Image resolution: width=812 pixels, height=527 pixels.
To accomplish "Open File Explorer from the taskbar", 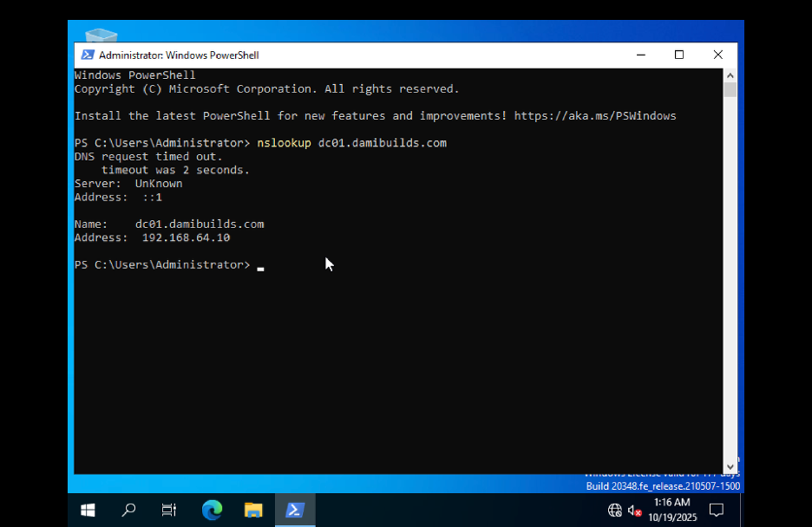I will (x=252, y=510).
